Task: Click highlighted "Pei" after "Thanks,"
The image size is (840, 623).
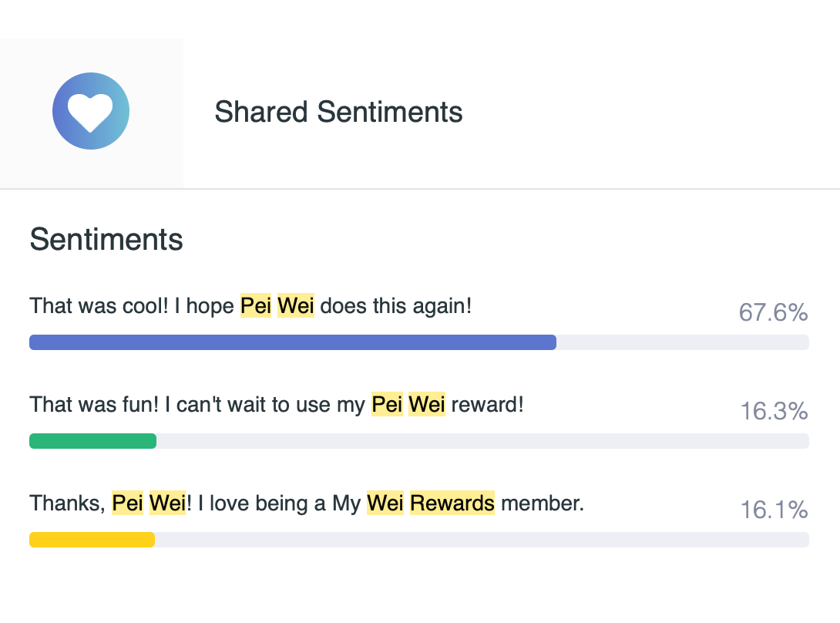Action: point(128,503)
